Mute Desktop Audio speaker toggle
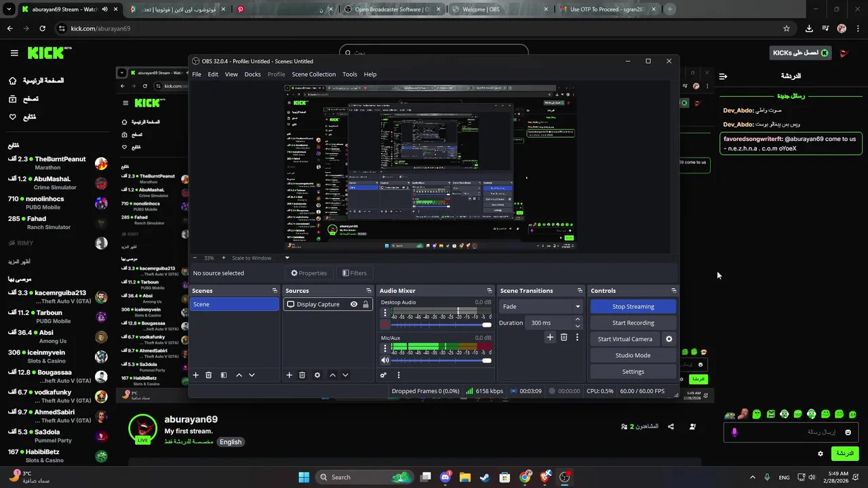The height and width of the screenshot is (488, 868). click(385, 325)
